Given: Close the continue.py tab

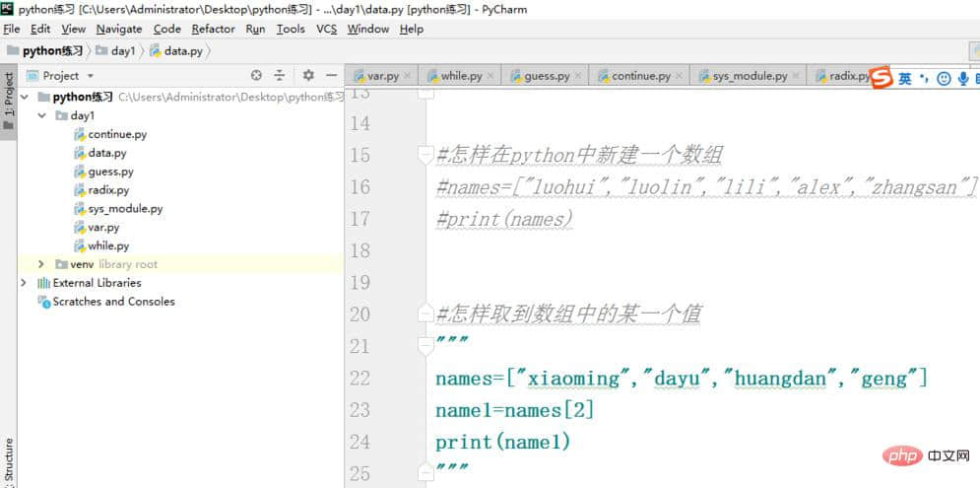Looking at the screenshot, I should (679, 76).
